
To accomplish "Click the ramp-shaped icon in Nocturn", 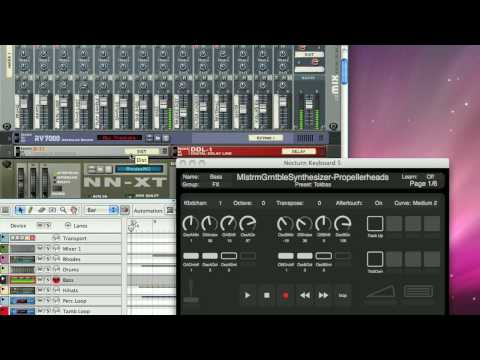I will point(381,292).
